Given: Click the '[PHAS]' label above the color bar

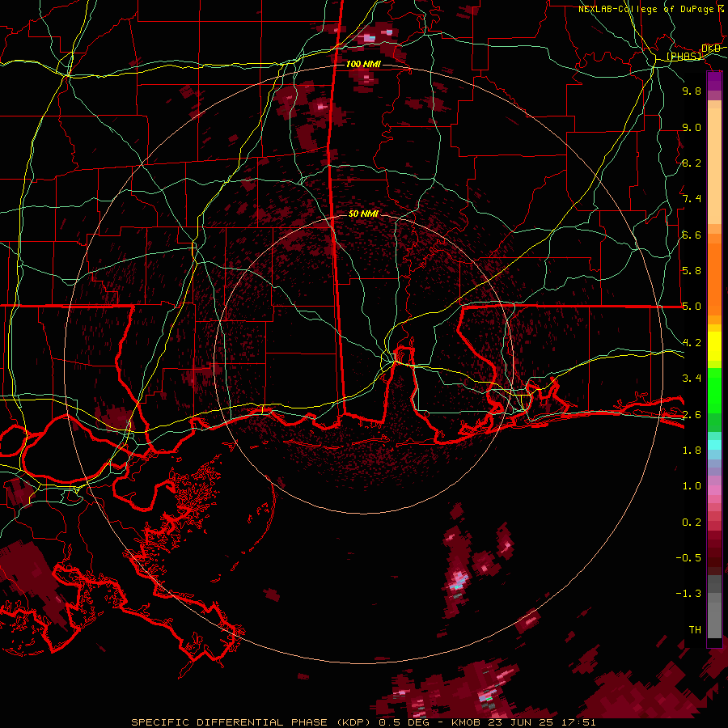Looking at the screenshot, I should (684, 56).
